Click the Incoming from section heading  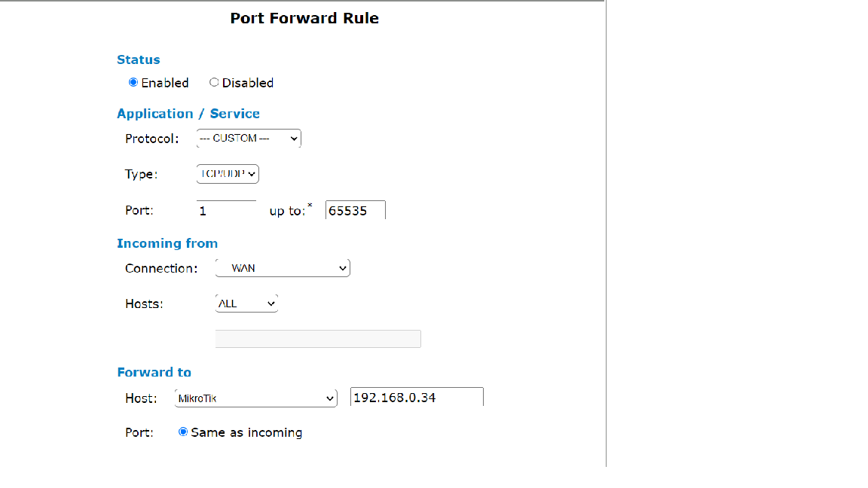(x=167, y=243)
